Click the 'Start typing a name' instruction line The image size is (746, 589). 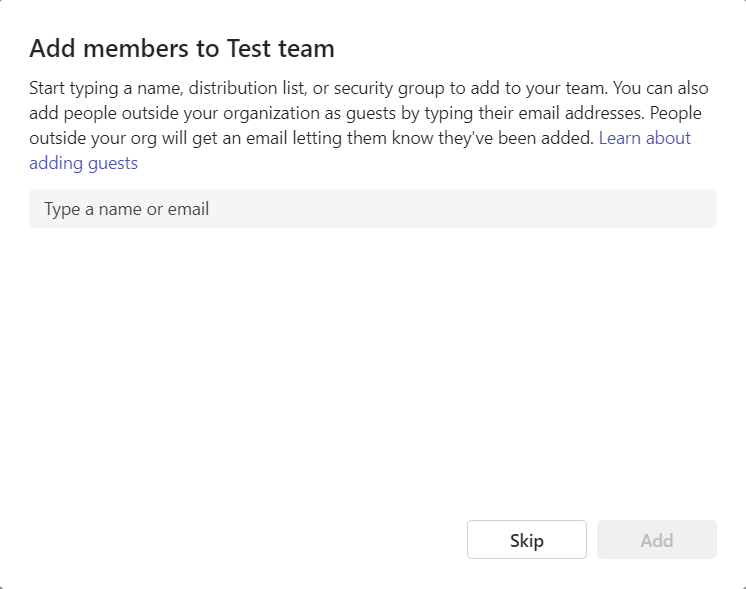click(x=369, y=88)
